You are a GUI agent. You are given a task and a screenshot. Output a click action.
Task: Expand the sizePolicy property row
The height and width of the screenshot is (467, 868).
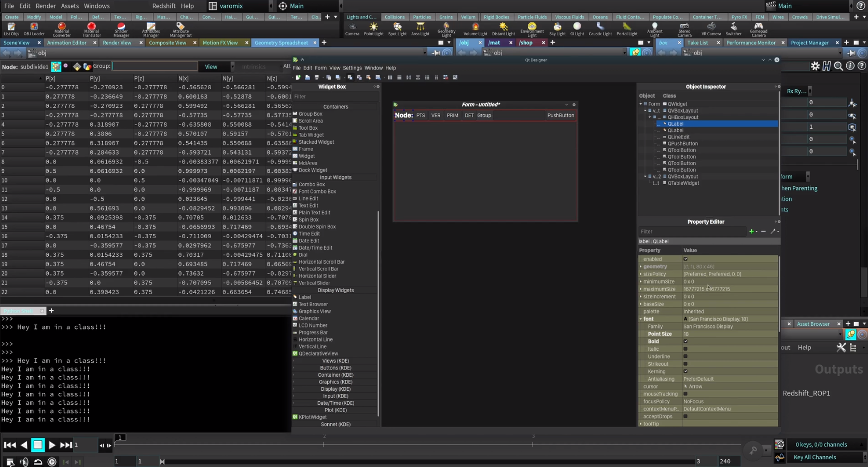click(641, 274)
